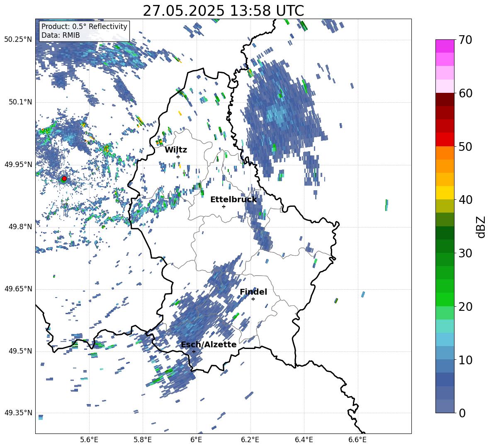Select the Ettelbruck city label

pyautogui.click(x=233, y=200)
